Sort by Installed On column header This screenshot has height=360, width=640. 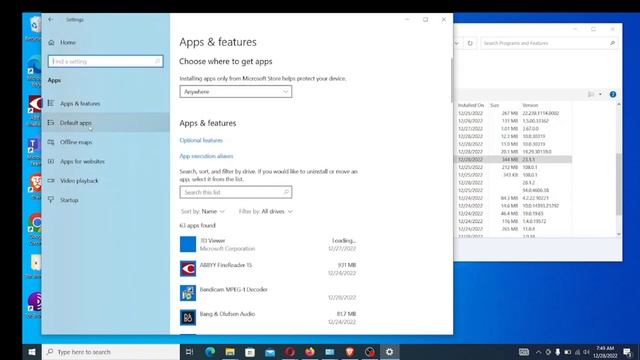coord(471,105)
